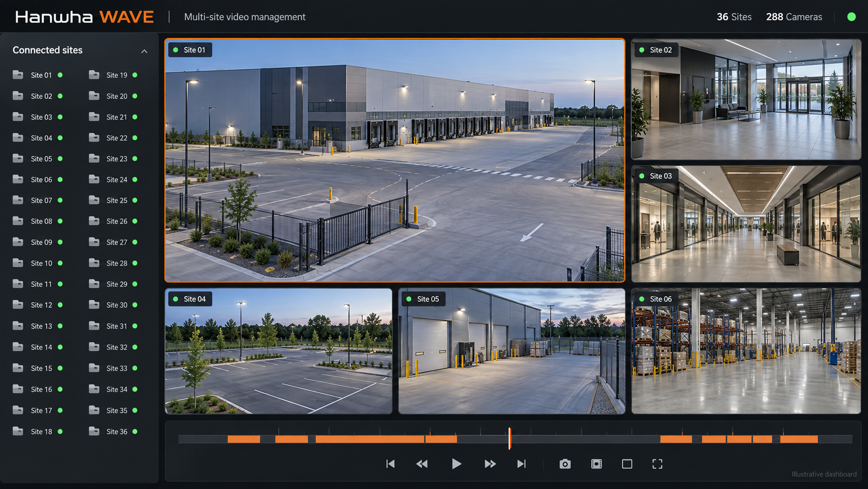The width and height of the screenshot is (868, 489).
Task: Click the Site 04 folder icon in sidebar
Action: tap(18, 138)
